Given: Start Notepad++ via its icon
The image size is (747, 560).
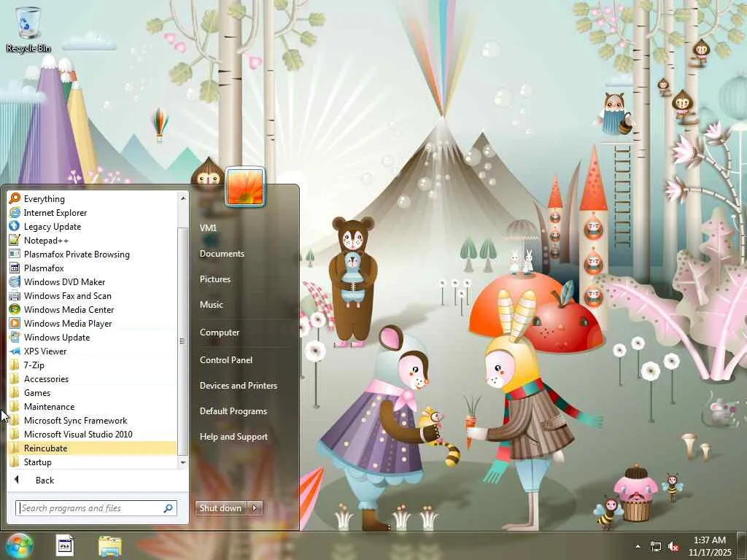Looking at the screenshot, I should point(15,240).
